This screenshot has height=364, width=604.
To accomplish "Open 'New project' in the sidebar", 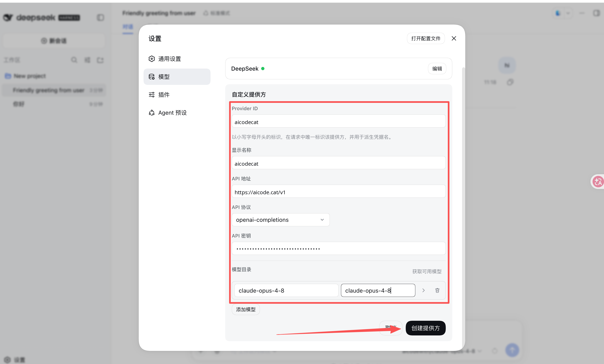I will tap(29, 76).
